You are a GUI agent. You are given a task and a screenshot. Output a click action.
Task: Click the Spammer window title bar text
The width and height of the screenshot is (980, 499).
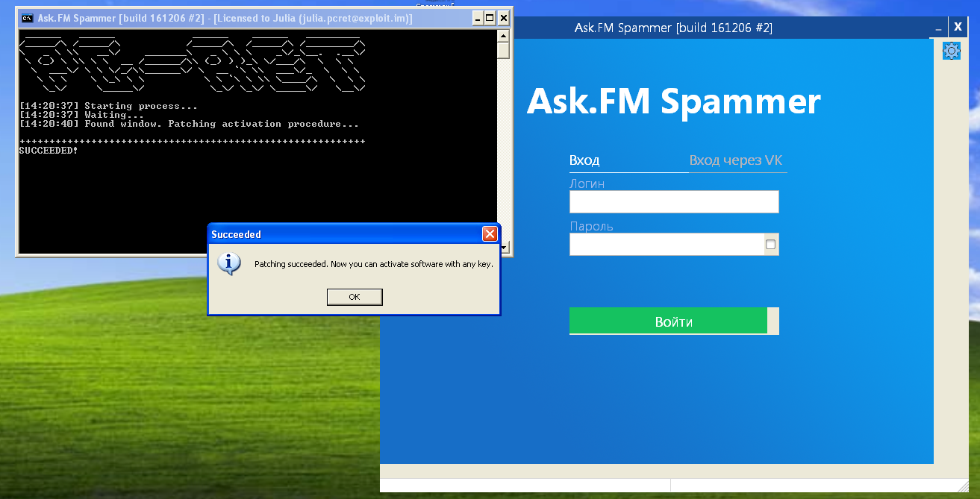pyautogui.click(x=673, y=28)
